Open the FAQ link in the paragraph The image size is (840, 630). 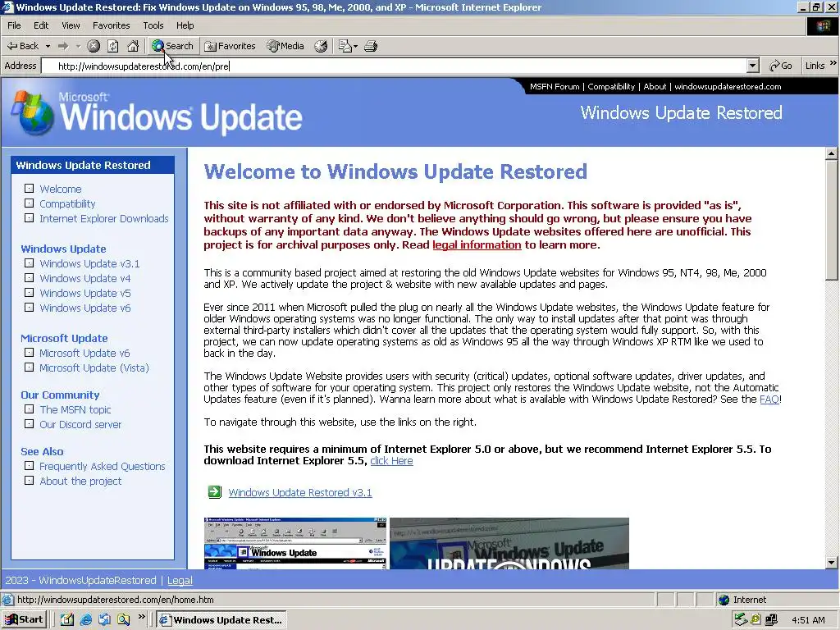(x=769, y=399)
